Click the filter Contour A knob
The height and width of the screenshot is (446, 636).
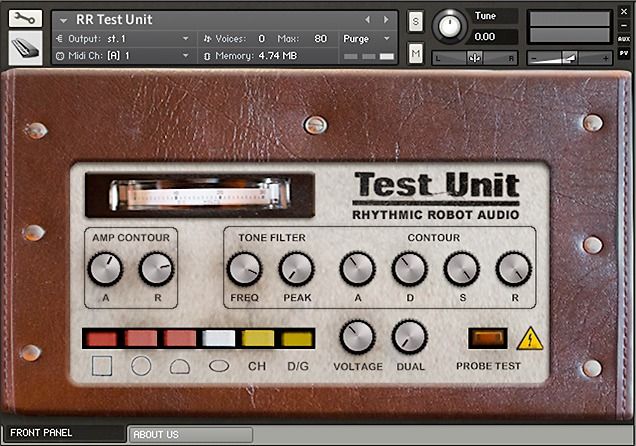[357, 269]
